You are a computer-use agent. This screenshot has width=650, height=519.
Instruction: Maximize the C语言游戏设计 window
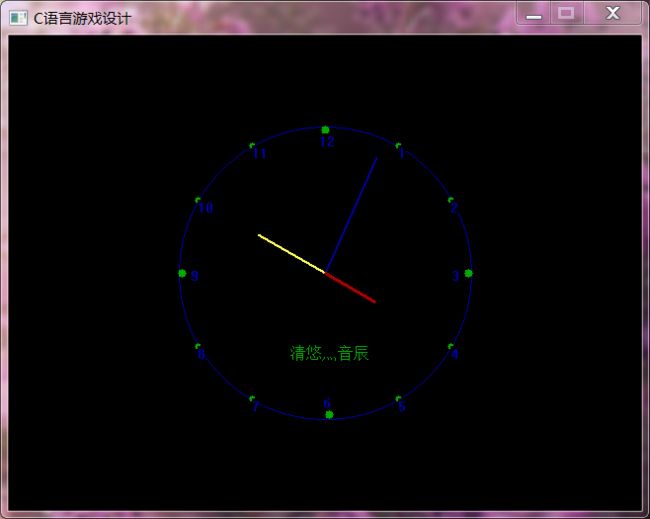(566, 13)
